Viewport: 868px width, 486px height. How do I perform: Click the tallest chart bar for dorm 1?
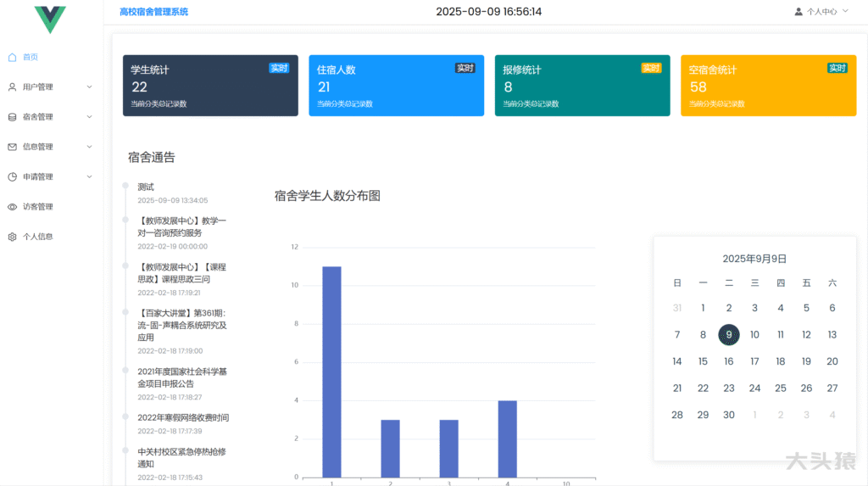[x=331, y=371]
